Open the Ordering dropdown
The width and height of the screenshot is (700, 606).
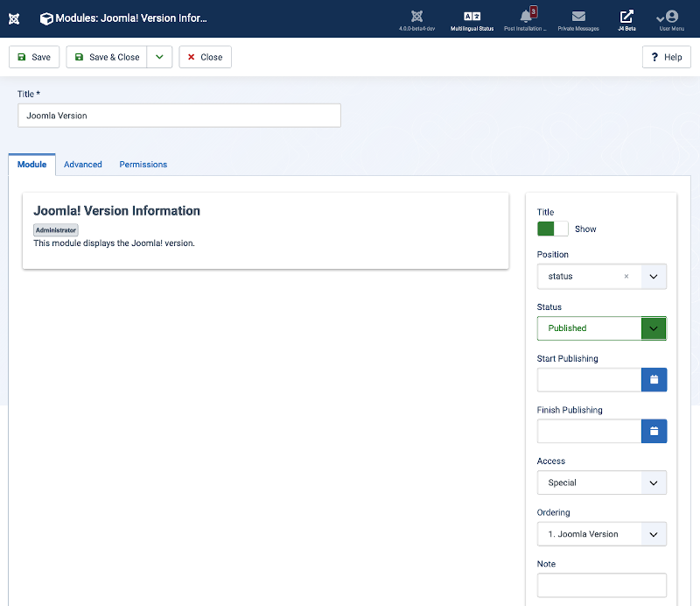pos(602,534)
